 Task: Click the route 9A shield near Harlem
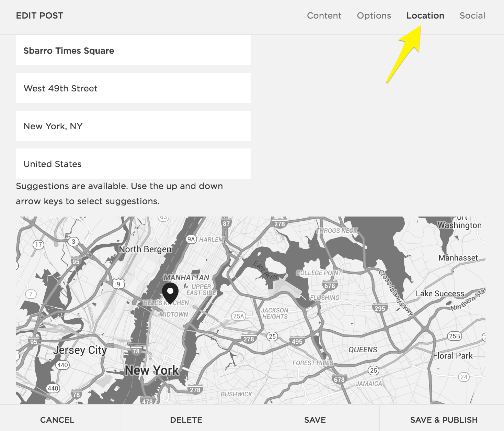[x=191, y=239]
